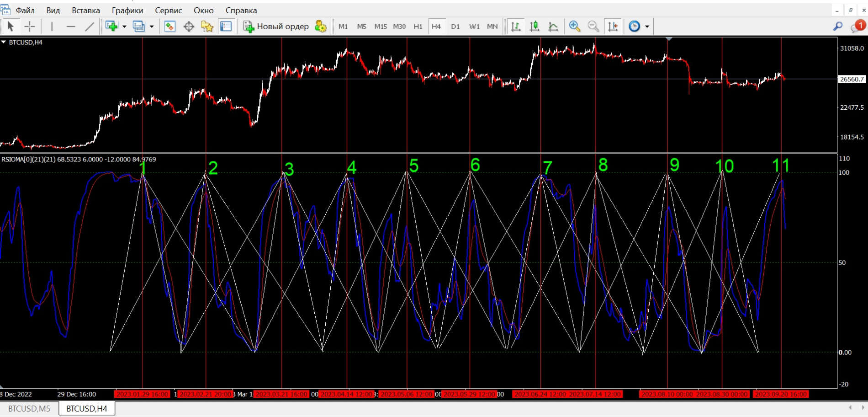Viewport: 868px width, 417px height.
Task: Switch to the BTCUSD,M5 chart tab
Action: point(29,408)
